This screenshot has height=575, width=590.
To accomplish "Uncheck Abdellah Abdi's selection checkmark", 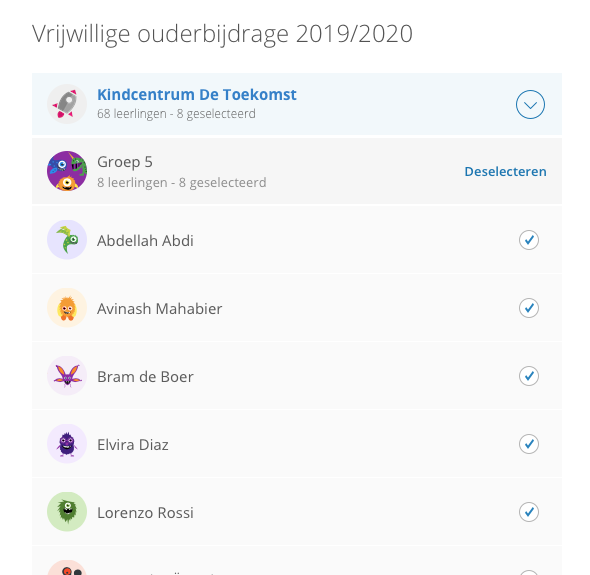I will [529, 240].
